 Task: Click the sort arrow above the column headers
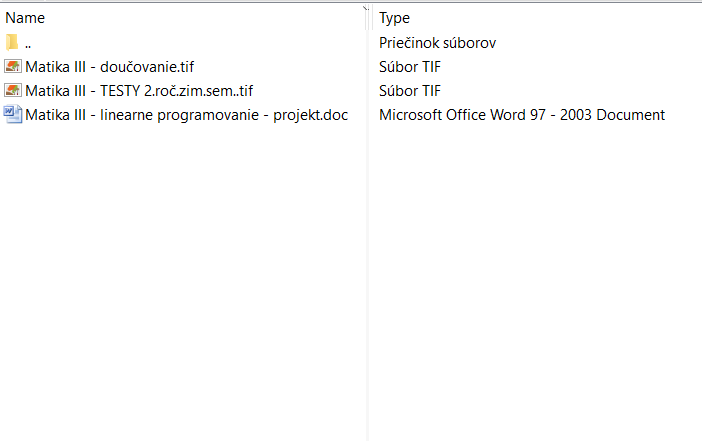(364, 7)
